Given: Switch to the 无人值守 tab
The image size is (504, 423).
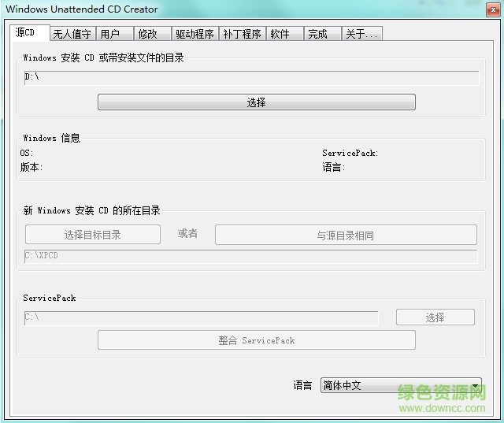Looking at the screenshot, I should pos(72,33).
